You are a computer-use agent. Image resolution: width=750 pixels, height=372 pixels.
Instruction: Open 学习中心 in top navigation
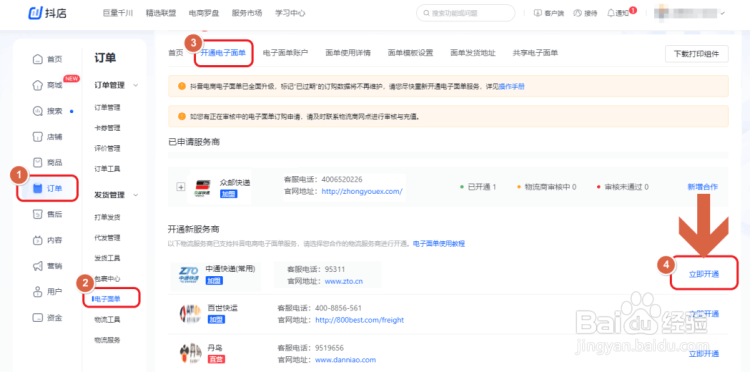tap(290, 13)
